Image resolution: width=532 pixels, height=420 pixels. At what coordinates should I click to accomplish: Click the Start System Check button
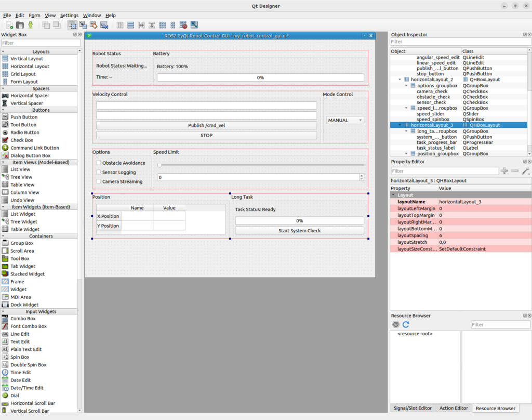299,231
